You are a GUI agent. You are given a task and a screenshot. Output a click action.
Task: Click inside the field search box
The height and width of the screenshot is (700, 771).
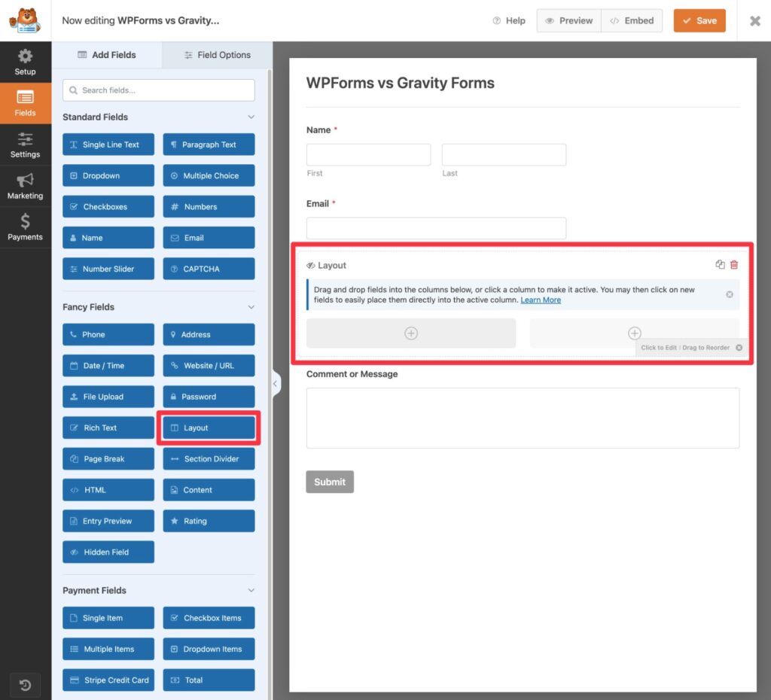(x=158, y=90)
